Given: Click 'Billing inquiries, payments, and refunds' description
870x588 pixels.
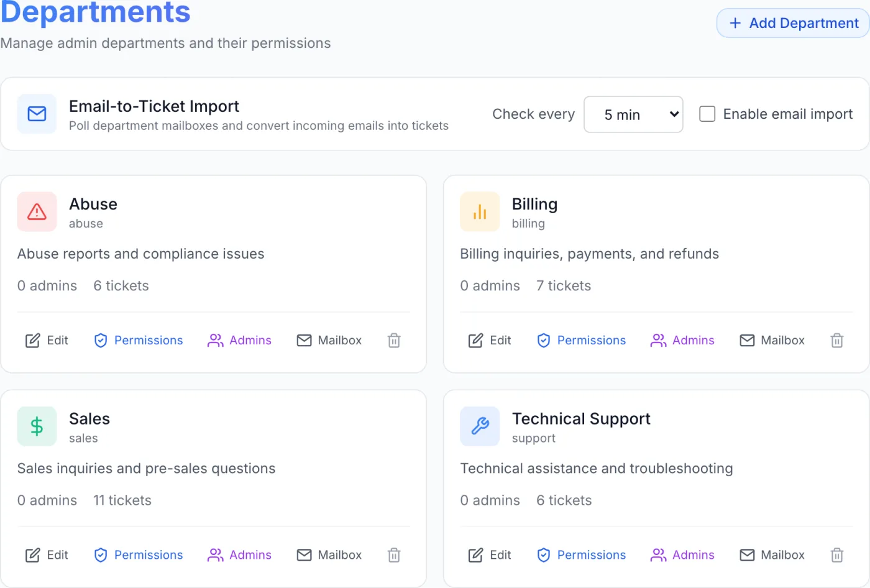Looking at the screenshot, I should tap(590, 254).
